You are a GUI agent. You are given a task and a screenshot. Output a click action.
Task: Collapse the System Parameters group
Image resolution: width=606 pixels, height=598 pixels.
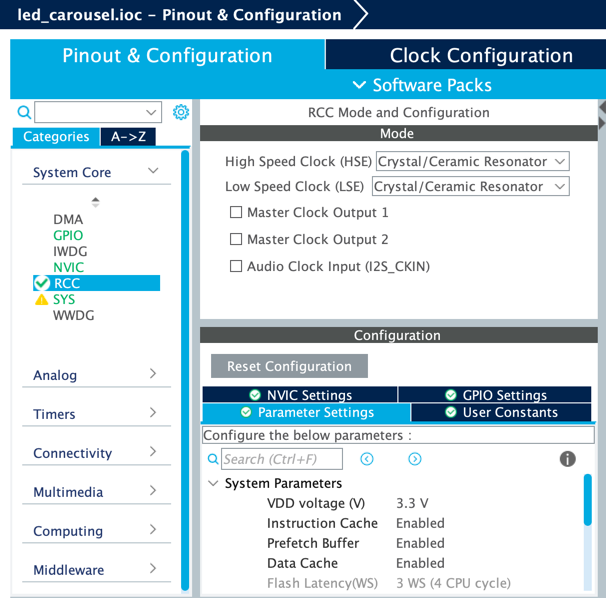click(213, 483)
